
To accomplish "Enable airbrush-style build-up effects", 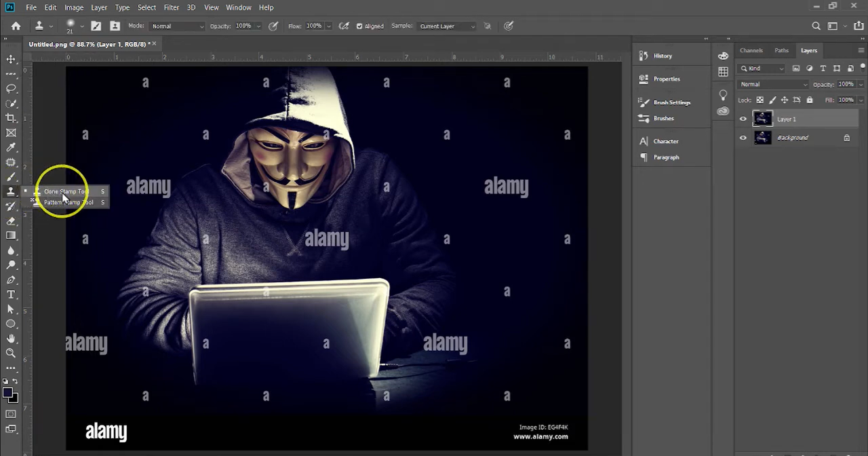I will (344, 26).
